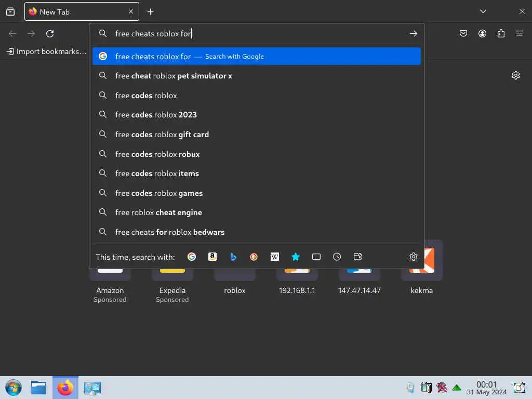Search this time with Google icon

pos(192,257)
